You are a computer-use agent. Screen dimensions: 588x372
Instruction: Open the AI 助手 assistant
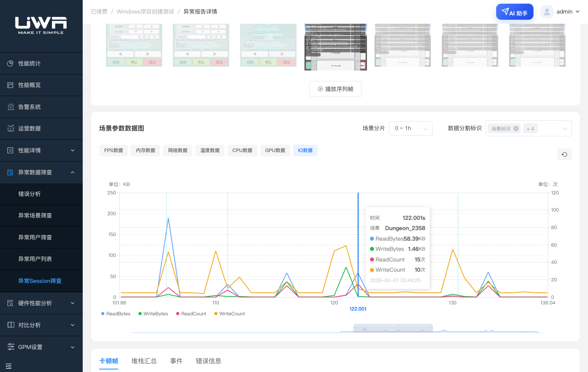tap(514, 12)
